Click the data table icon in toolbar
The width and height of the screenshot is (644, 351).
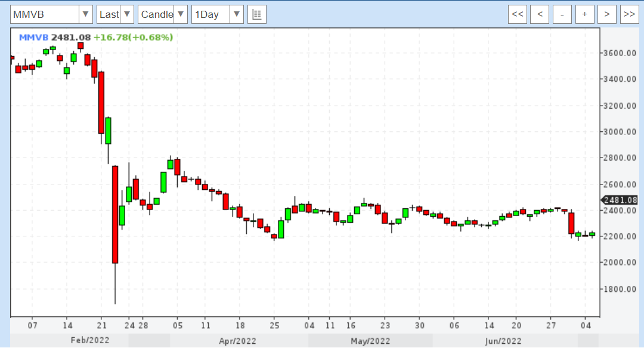[257, 14]
